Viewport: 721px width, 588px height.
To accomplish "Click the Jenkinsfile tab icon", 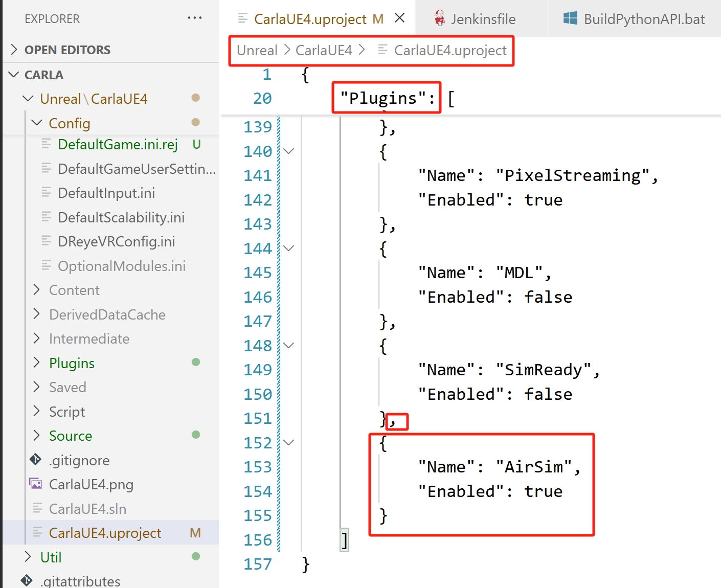I will [x=439, y=19].
